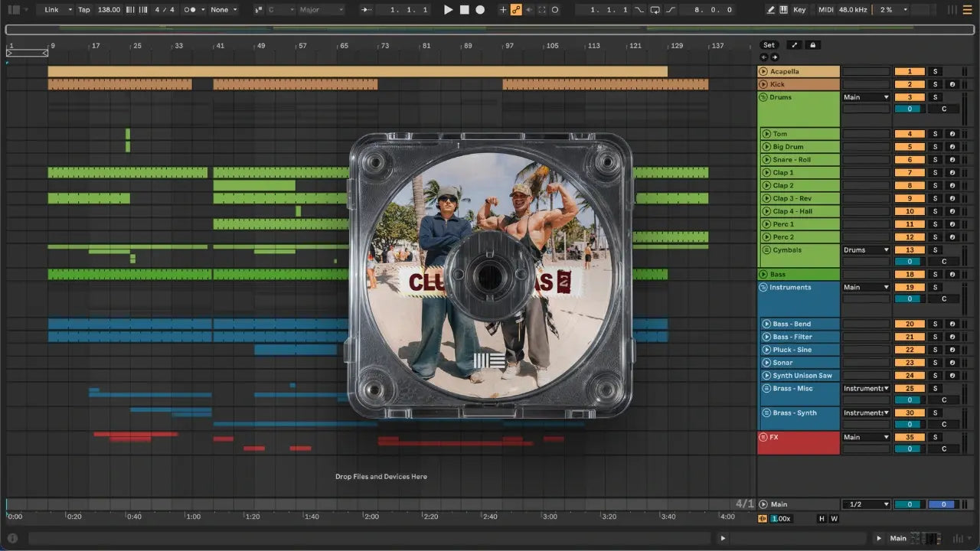The height and width of the screenshot is (551, 980).
Task: Click the Main track launch icon
Action: coord(763,504)
